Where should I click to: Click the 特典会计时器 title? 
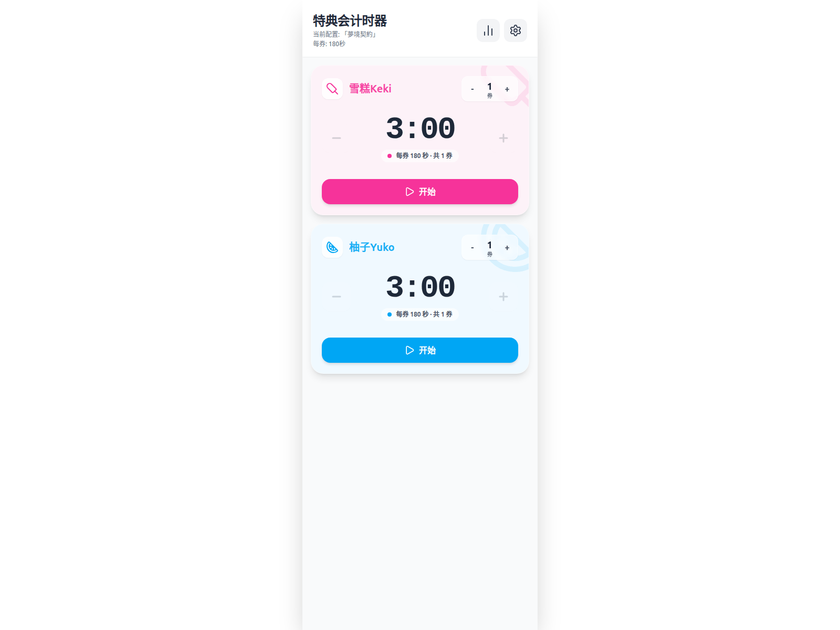coord(350,20)
